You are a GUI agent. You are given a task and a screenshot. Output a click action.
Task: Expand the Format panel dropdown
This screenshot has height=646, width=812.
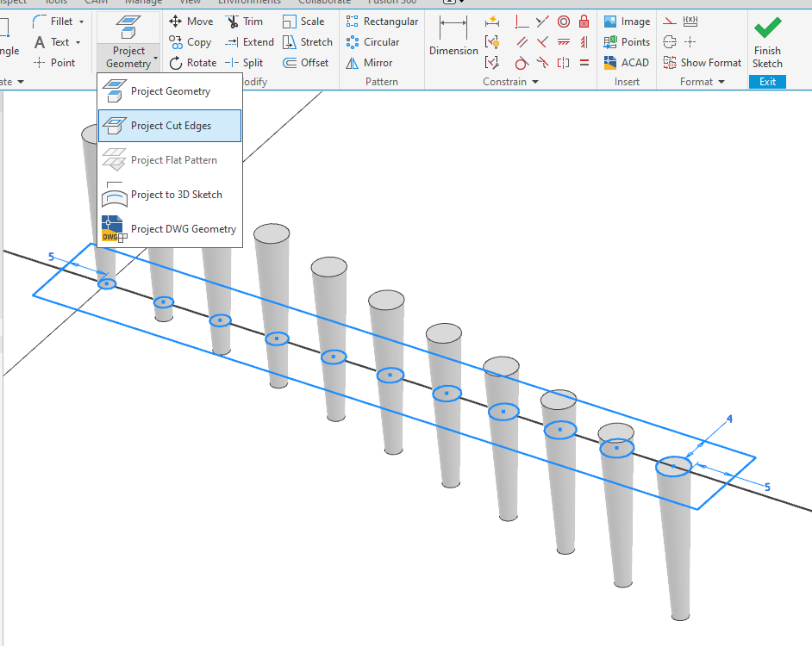point(722,81)
